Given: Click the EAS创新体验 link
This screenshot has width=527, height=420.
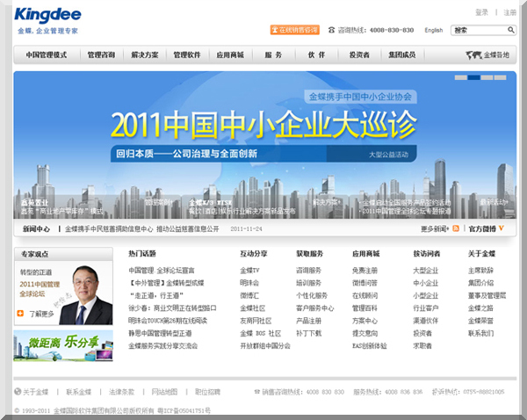Looking at the screenshot, I should pyautogui.click(x=370, y=345).
